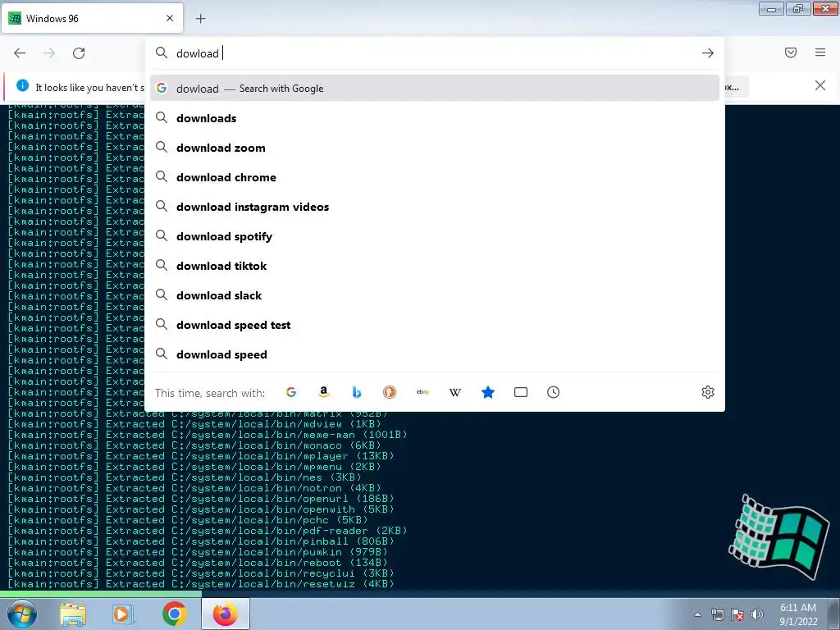
Task: Choose 'download speed test' suggestion
Action: point(435,324)
